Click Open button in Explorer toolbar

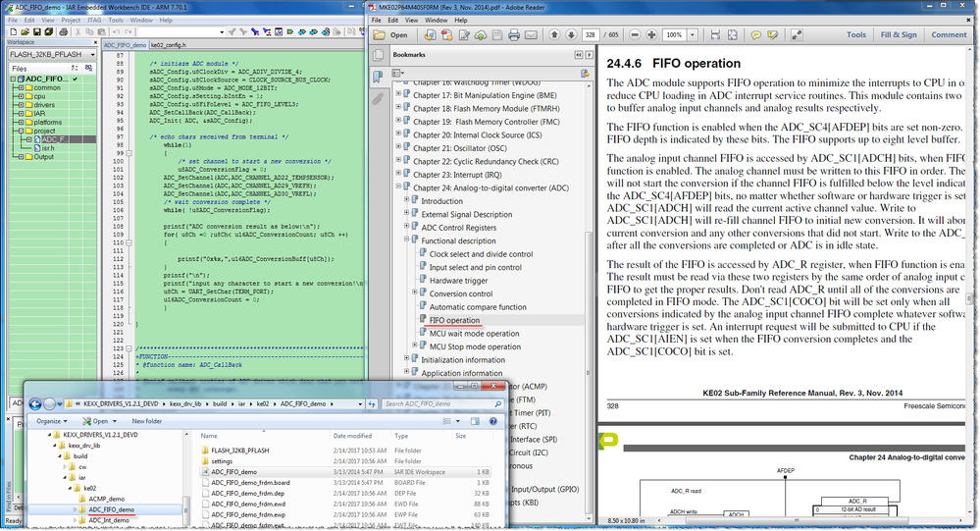[x=100, y=421]
